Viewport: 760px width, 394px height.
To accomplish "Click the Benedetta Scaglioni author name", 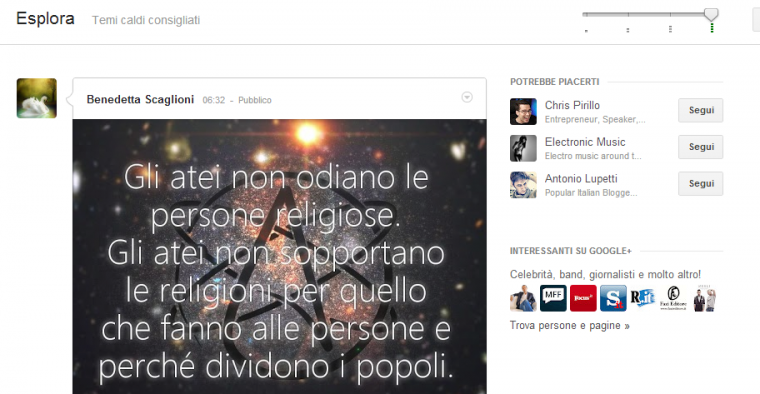I will click(140, 99).
